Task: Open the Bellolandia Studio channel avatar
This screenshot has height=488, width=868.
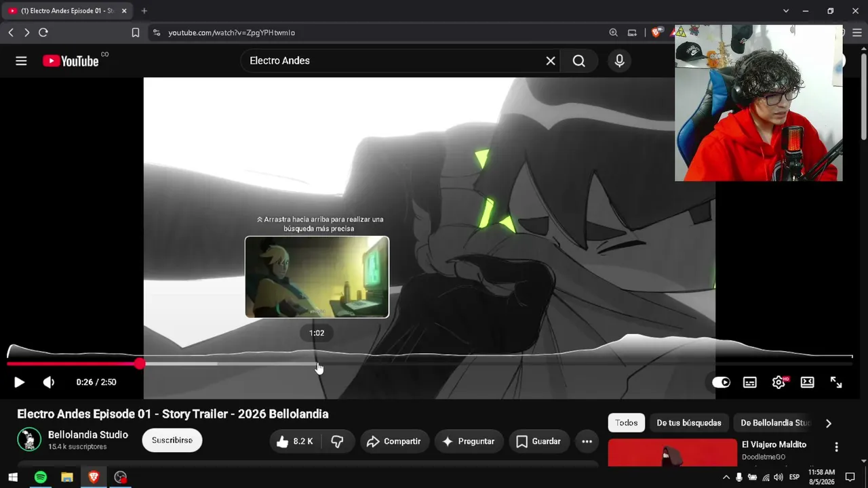Action: click(29, 439)
